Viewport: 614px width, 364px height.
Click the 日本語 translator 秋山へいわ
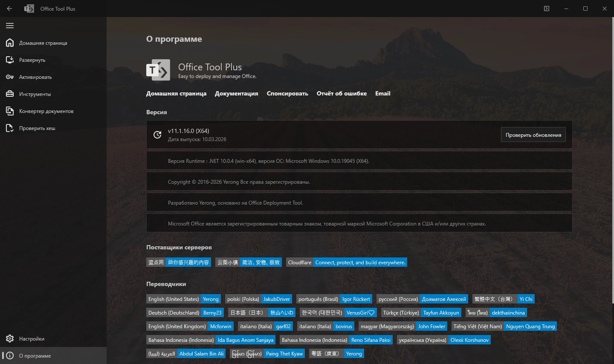(x=282, y=312)
